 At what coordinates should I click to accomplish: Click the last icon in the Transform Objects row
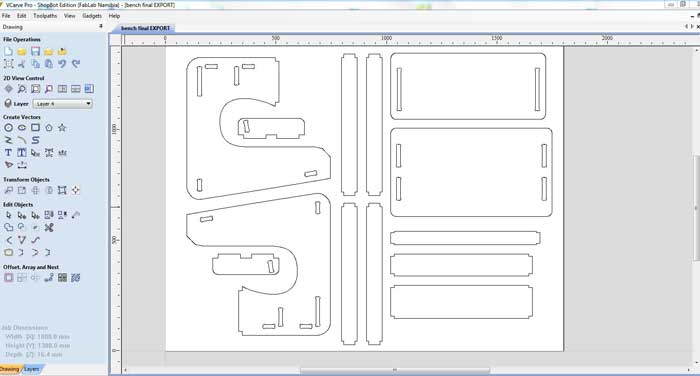point(76,190)
